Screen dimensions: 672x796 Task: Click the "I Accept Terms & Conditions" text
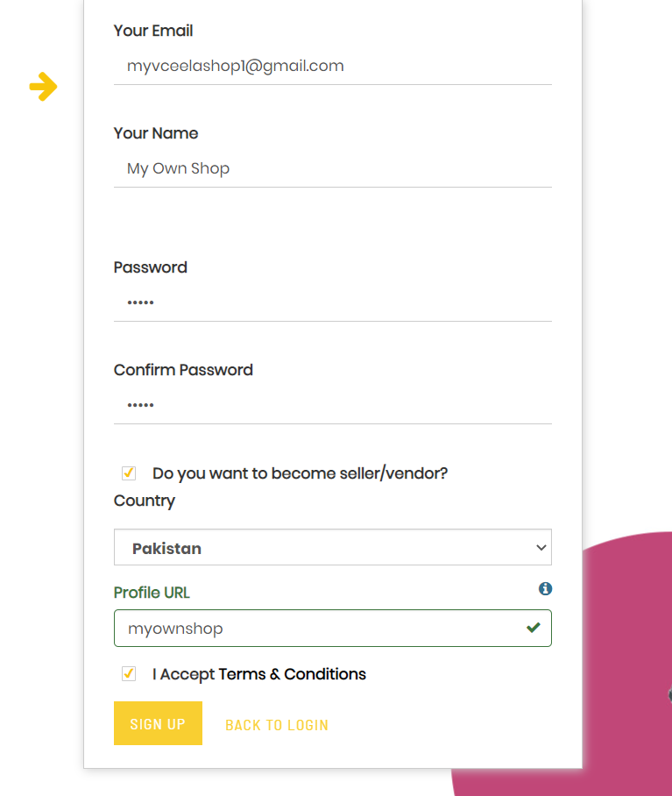[259, 674]
